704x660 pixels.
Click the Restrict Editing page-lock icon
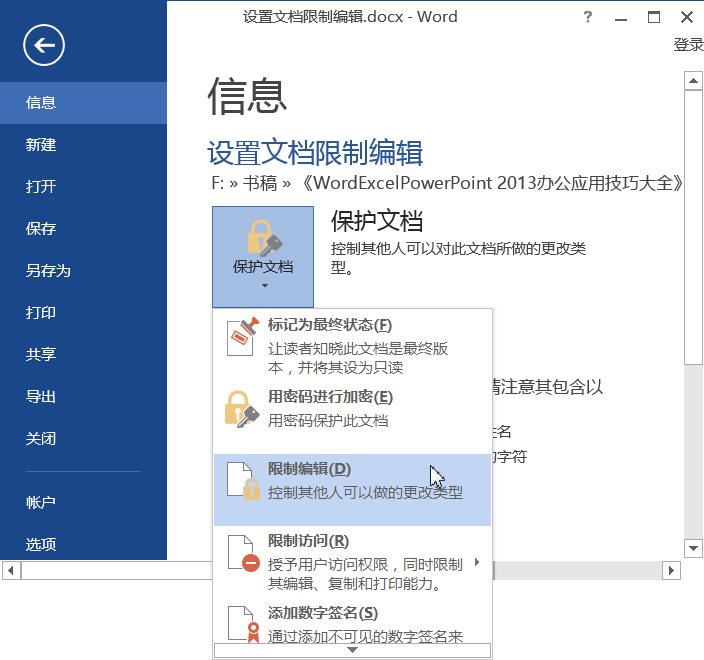click(x=243, y=481)
